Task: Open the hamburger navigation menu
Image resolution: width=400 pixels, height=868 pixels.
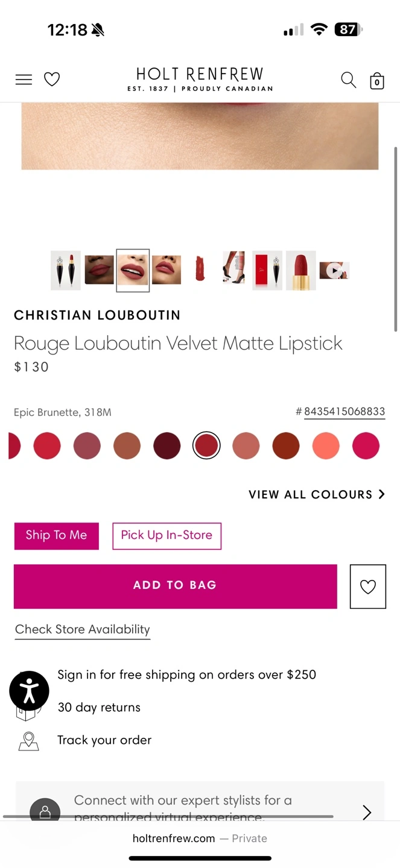Action: click(24, 80)
